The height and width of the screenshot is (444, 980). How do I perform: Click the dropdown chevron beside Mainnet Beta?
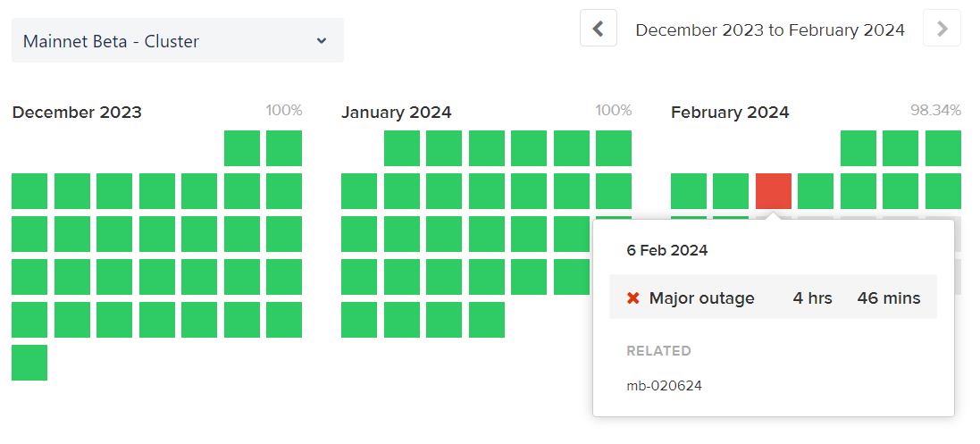tap(322, 41)
